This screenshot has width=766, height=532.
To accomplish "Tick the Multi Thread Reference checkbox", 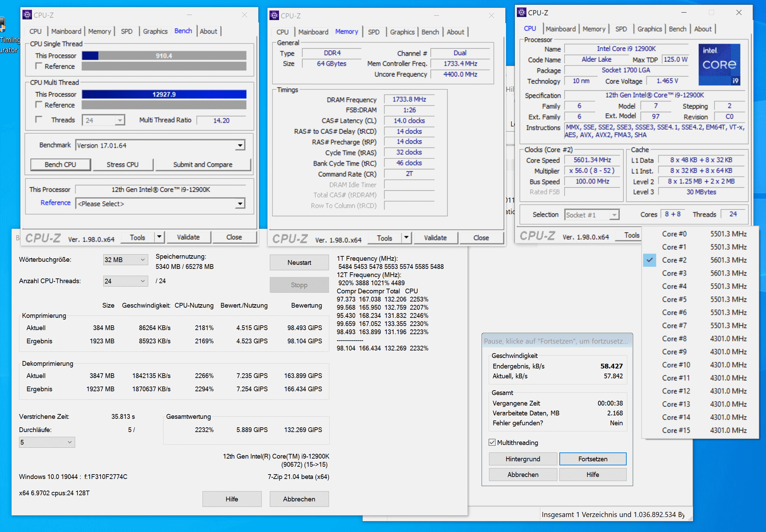I will [39, 105].
